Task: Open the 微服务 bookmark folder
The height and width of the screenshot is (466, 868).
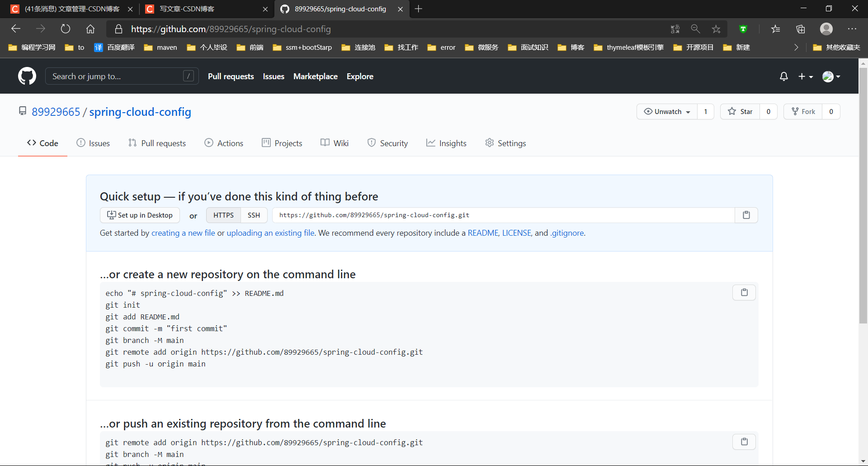Action: coord(481,47)
